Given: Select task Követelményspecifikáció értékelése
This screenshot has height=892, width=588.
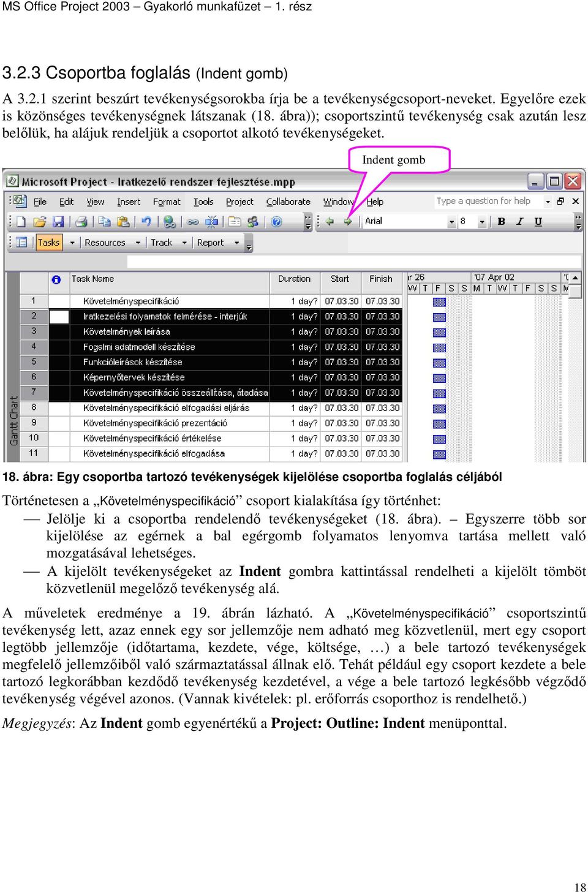Looking at the screenshot, I should 153,439.
